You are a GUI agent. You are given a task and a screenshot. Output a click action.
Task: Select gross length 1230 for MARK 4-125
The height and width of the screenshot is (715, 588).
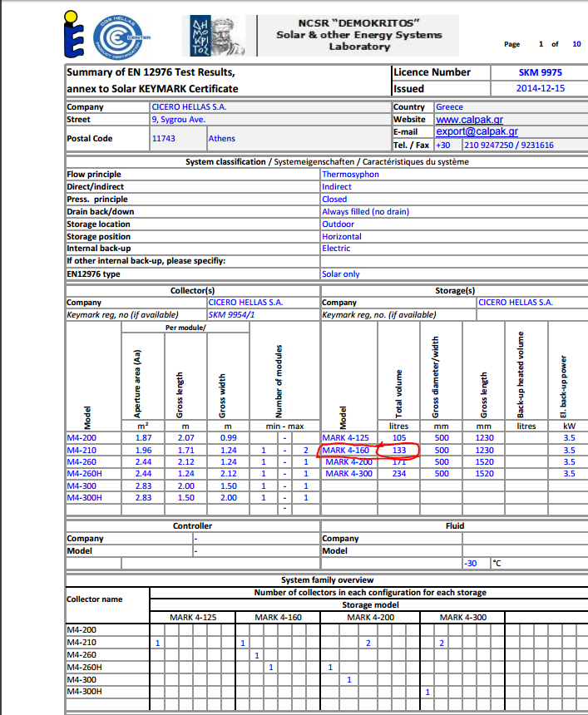pos(484,438)
